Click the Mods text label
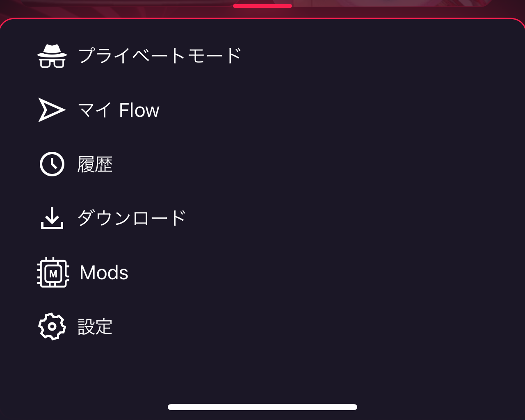The image size is (525, 420). [103, 272]
